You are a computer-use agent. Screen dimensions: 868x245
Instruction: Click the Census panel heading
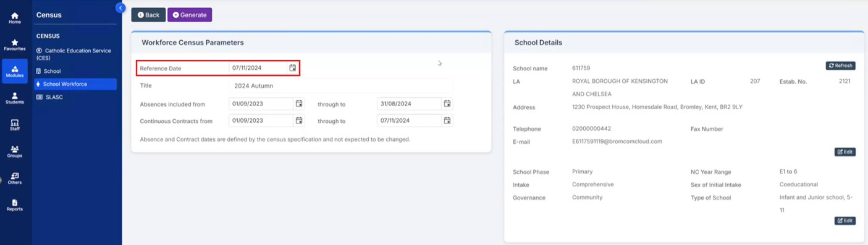point(49,15)
